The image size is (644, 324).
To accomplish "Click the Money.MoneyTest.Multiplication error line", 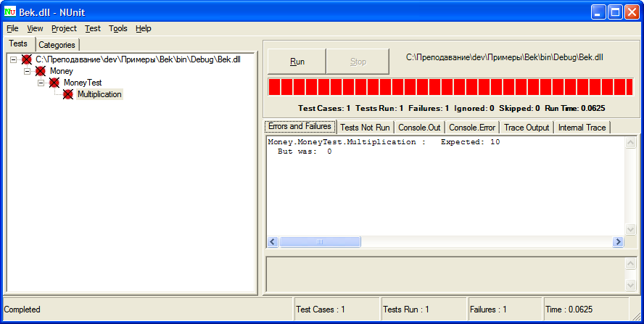I will (384, 142).
